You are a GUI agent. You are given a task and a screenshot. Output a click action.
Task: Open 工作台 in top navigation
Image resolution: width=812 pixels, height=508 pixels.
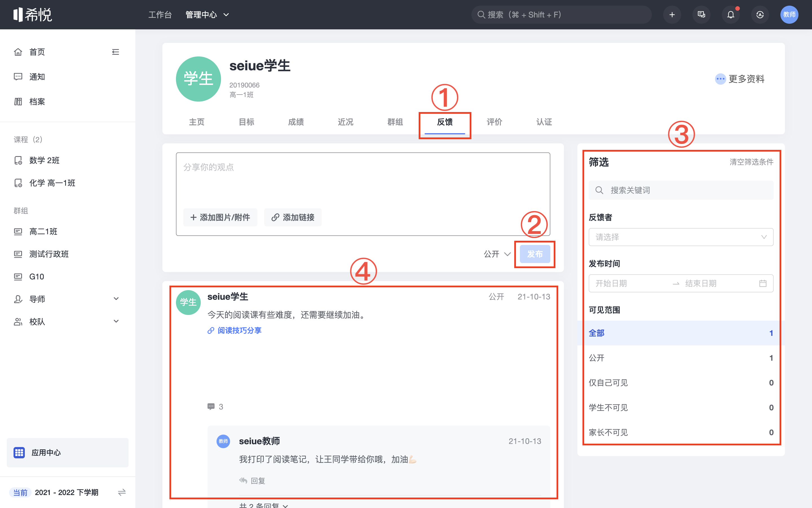point(160,14)
